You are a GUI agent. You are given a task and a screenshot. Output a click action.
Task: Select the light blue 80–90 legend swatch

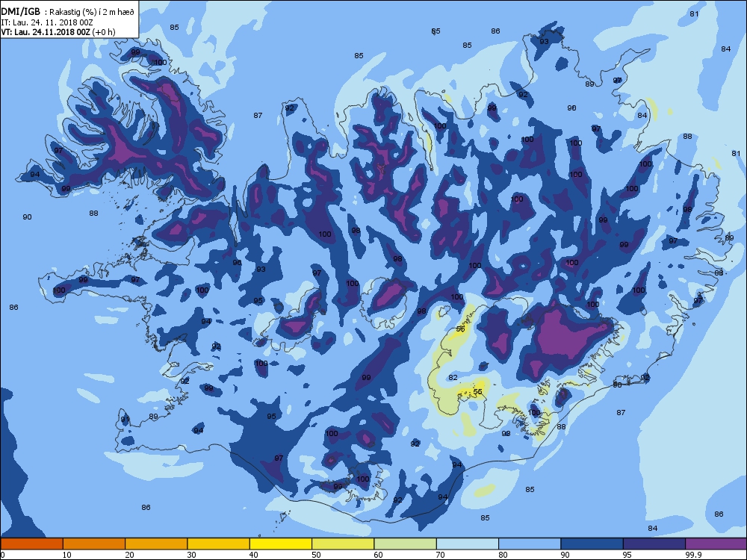[x=530, y=544]
